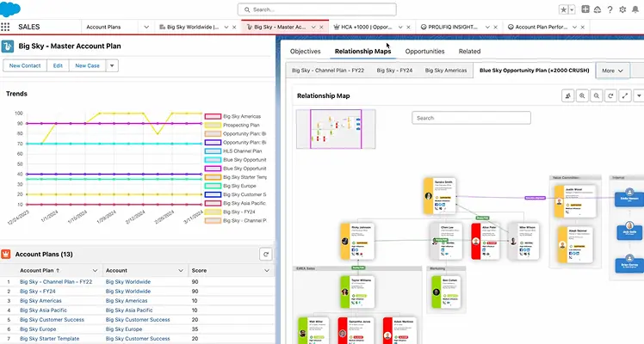Open Account Plans navigation dropdown chevron
The height and width of the screenshot is (344, 644).
[146, 27]
